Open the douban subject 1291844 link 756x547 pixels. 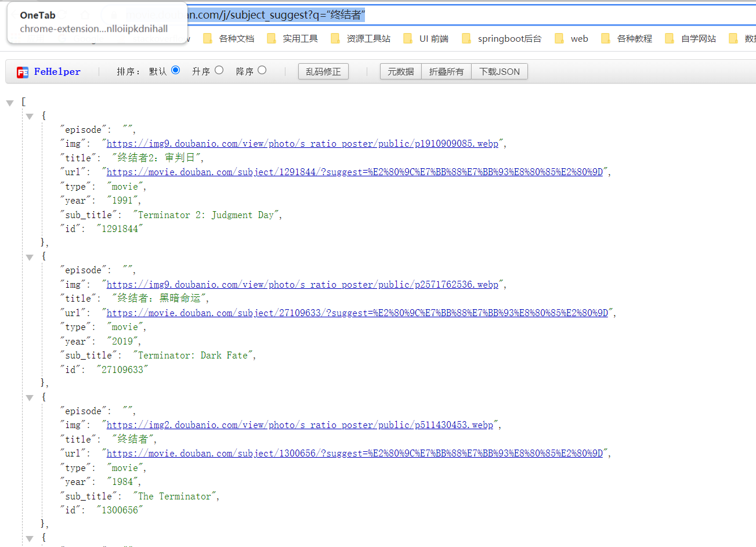tap(355, 172)
